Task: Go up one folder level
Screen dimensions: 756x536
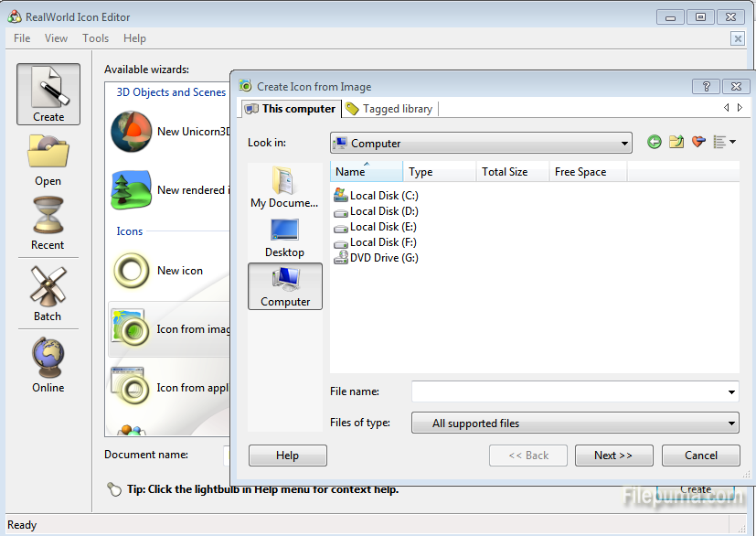Action: click(x=676, y=142)
